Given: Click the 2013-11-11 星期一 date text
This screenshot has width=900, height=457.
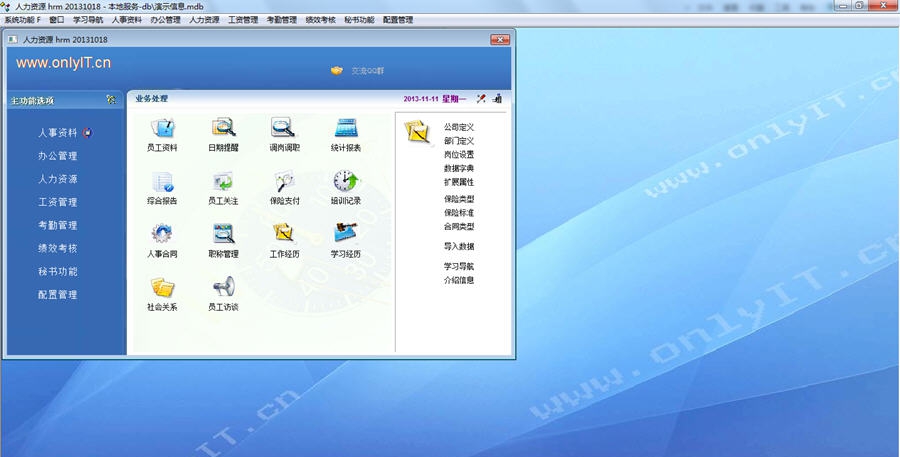Looking at the screenshot, I should click(435, 99).
